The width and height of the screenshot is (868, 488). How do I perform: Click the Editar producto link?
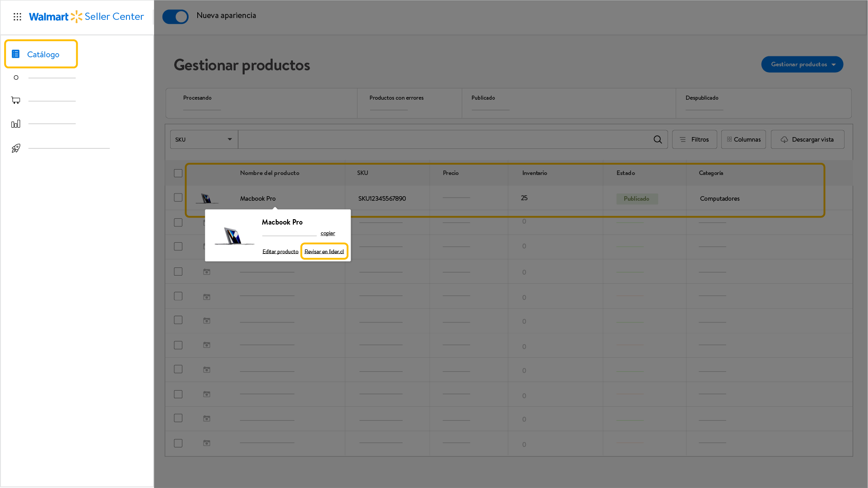[x=280, y=252]
